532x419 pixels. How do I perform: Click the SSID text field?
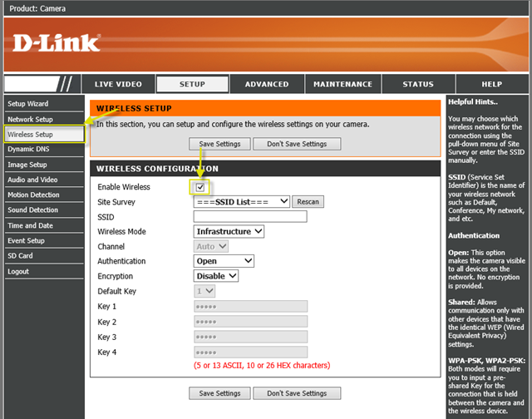(249, 216)
